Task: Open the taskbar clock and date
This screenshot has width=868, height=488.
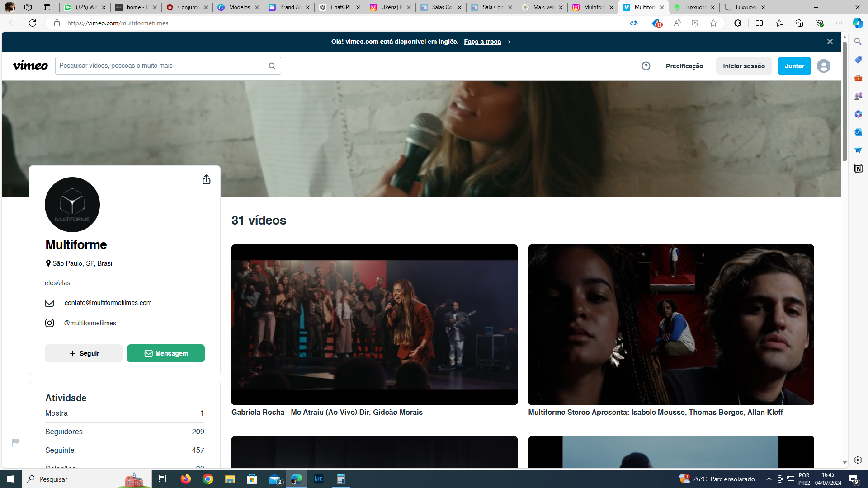Action: 828,479
